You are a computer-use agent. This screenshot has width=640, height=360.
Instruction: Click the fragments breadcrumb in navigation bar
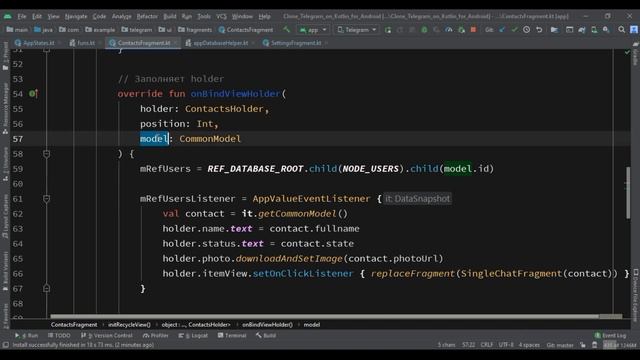coord(195,30)
